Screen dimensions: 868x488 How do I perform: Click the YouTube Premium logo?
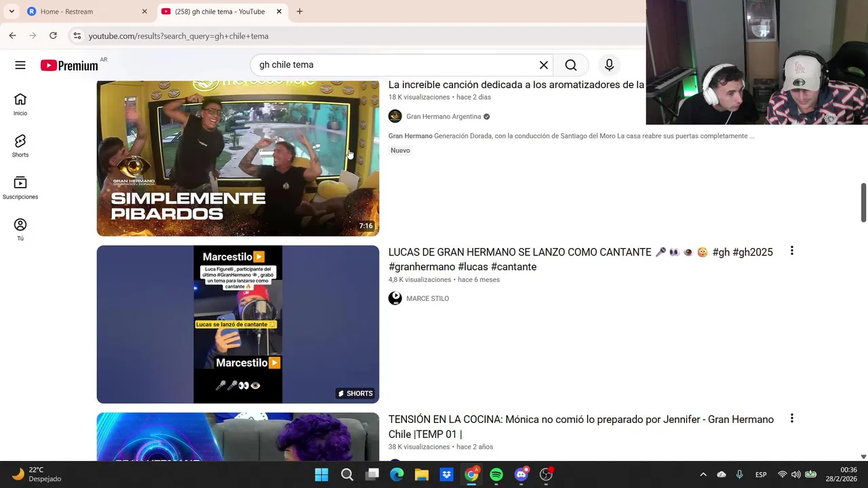[69, 65]
